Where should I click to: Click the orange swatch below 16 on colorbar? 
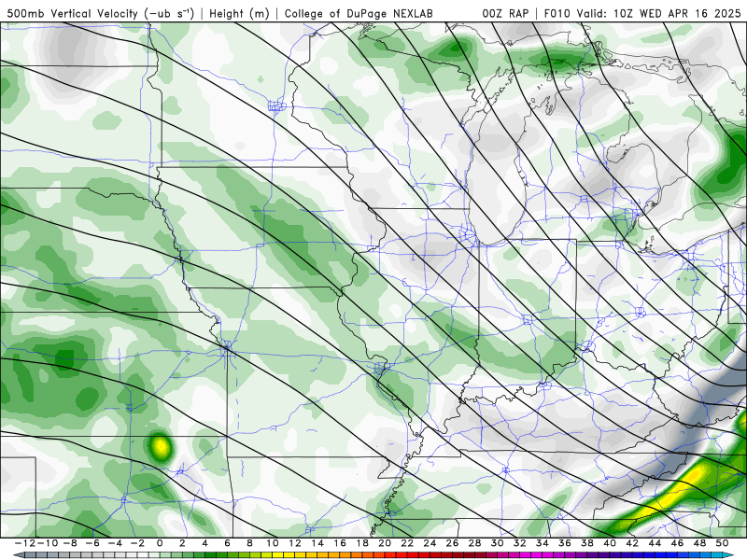343,555
